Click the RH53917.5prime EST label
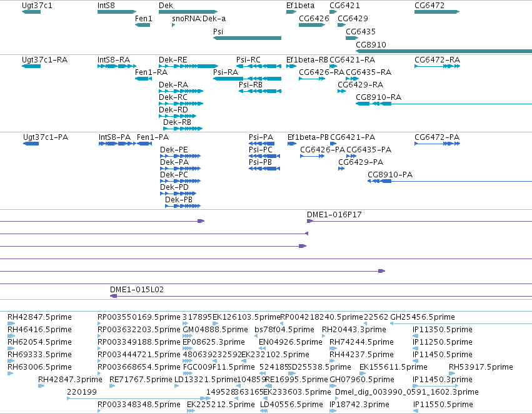 coord(481,368)
